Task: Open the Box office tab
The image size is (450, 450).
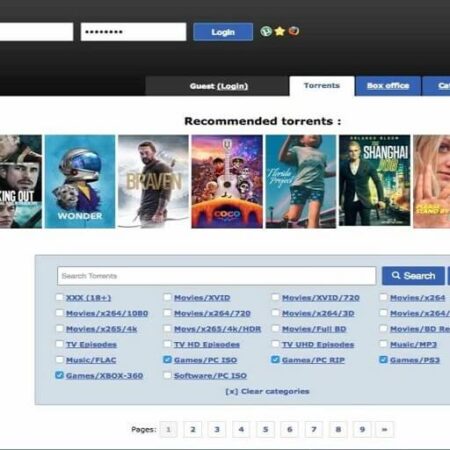Action: pos(388,86)
